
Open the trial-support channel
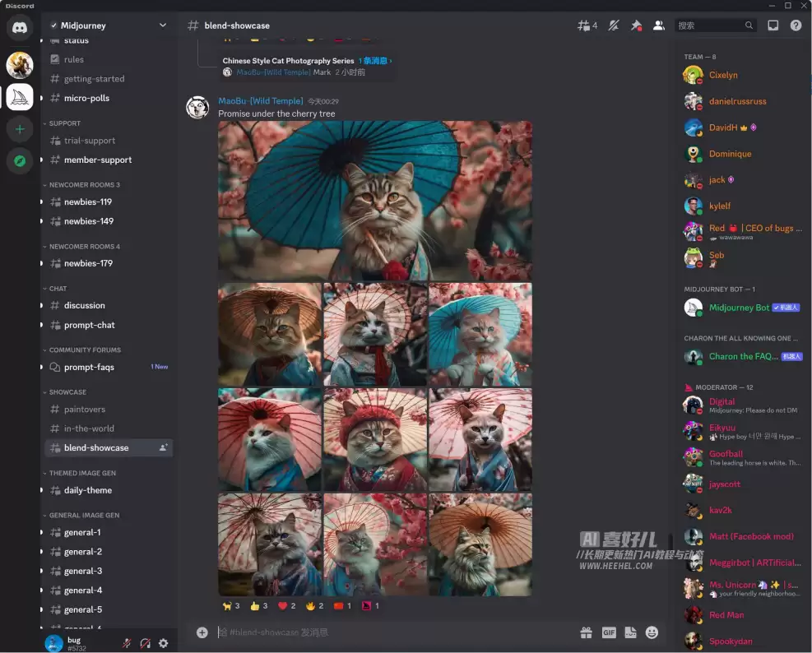pyautogui.click(x=109, y=141)
